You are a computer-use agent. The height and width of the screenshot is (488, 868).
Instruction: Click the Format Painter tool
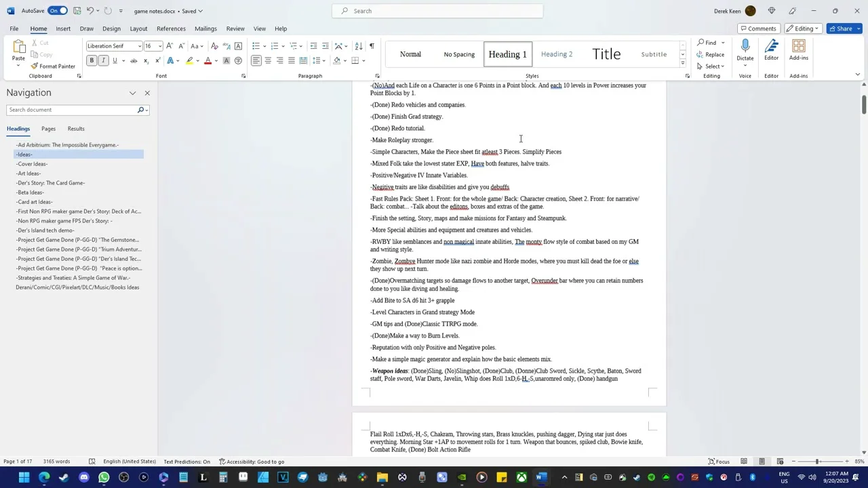click(x=53, y=66)
